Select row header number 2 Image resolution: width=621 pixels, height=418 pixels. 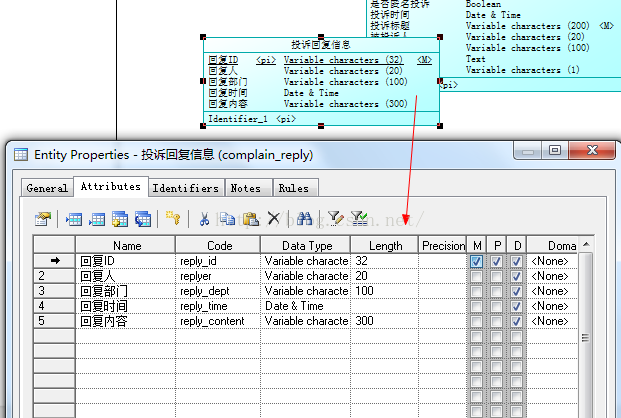point(54,277)
